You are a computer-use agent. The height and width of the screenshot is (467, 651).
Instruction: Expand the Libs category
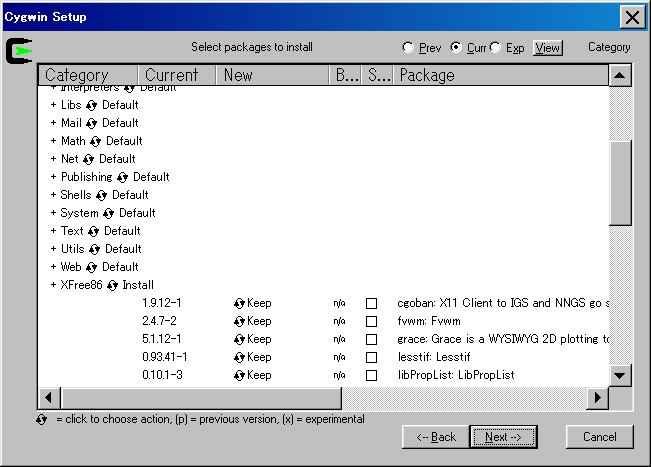point(53,105)
